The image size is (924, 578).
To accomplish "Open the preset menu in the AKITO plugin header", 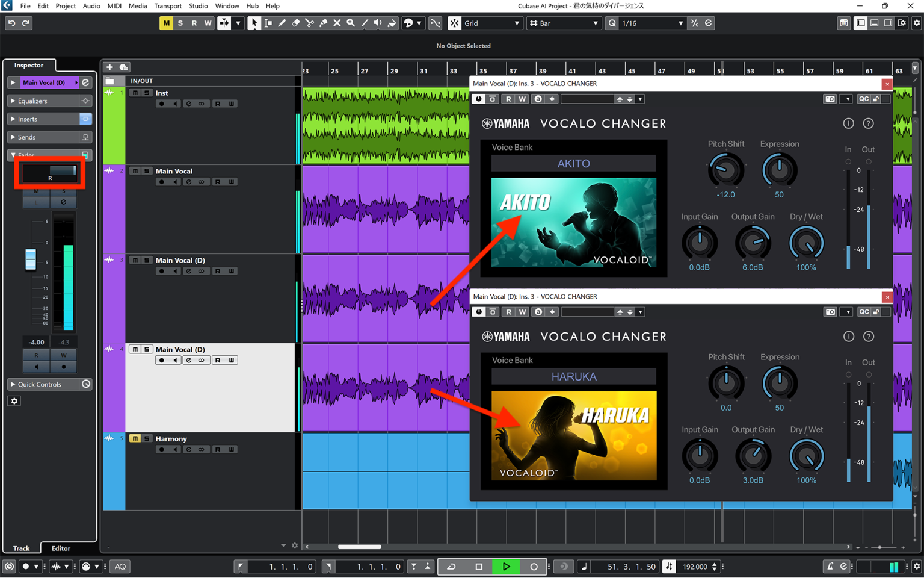I will point(641,99).
